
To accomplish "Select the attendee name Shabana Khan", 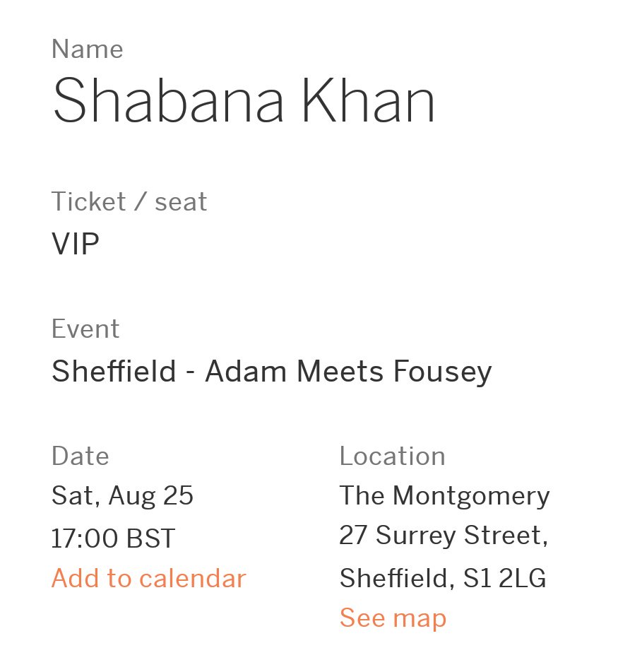I will click(244, 101).
